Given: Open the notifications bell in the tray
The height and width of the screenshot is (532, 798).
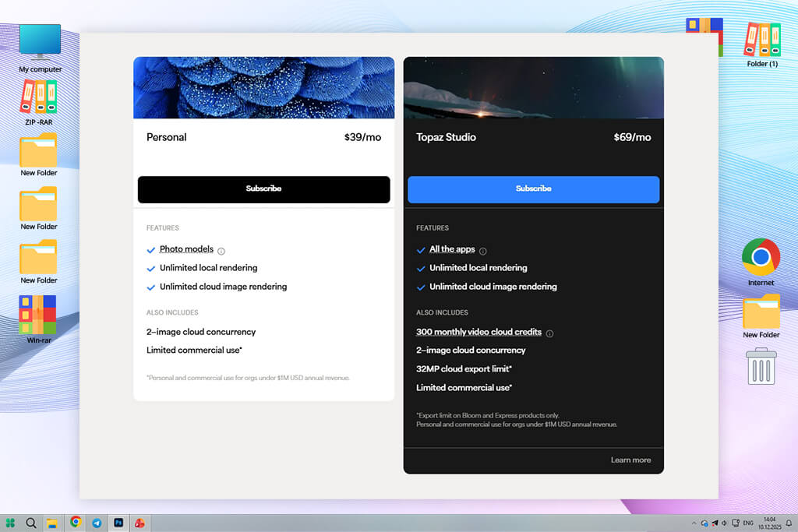Looking at the screenshot, I should coord(789,523).
